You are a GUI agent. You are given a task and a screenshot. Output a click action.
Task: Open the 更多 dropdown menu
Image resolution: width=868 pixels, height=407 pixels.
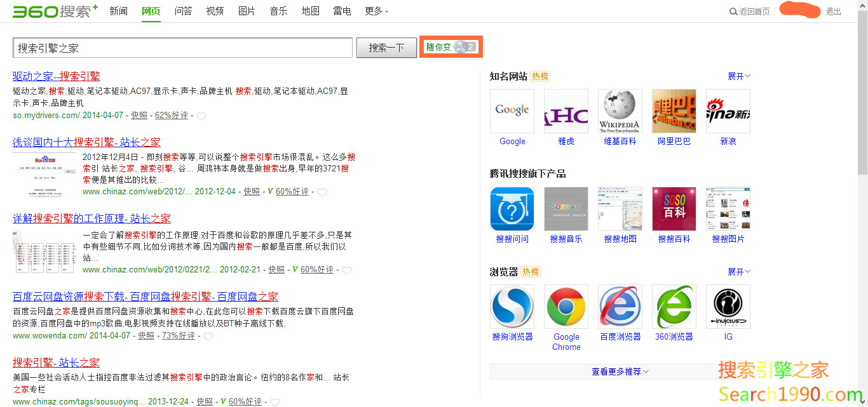point(377,11)
